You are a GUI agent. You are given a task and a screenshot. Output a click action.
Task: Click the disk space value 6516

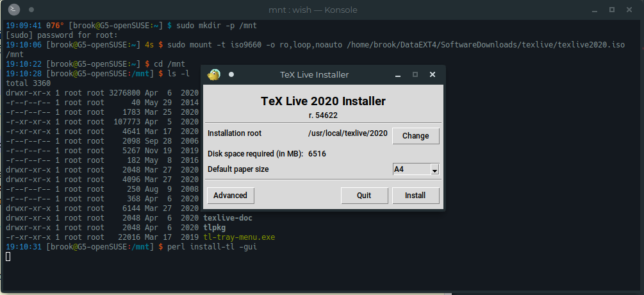click(317, 154)
